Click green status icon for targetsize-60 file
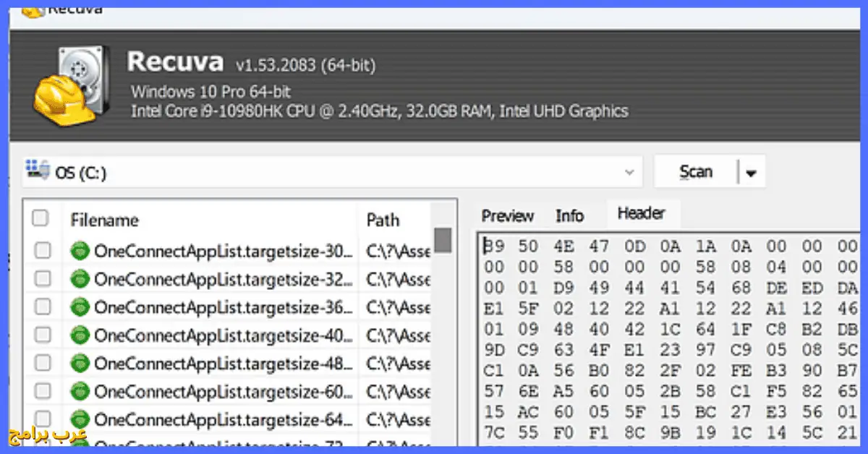Image resolution: width=868 pixels, height=454 pixels. coord(80,392)
